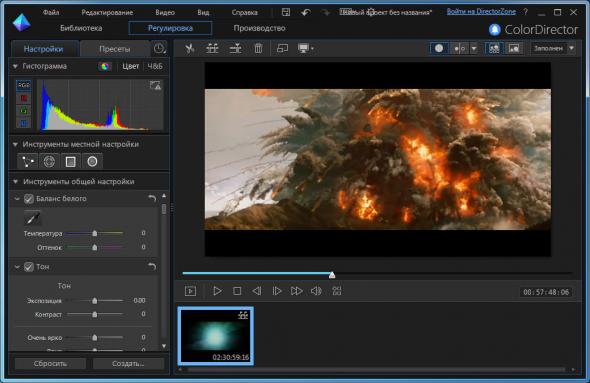
Task: Switch to the before/after compare view
Action: (459, 48)
